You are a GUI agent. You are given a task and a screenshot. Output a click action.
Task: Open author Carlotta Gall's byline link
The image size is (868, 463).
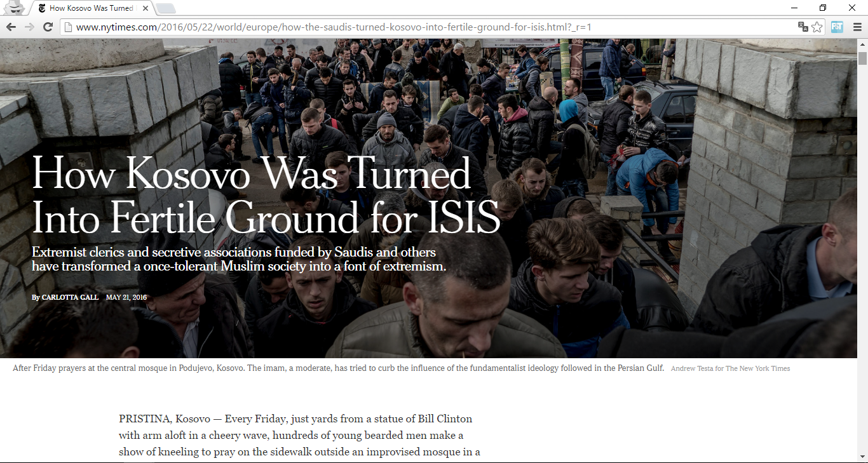pos(70,297)
